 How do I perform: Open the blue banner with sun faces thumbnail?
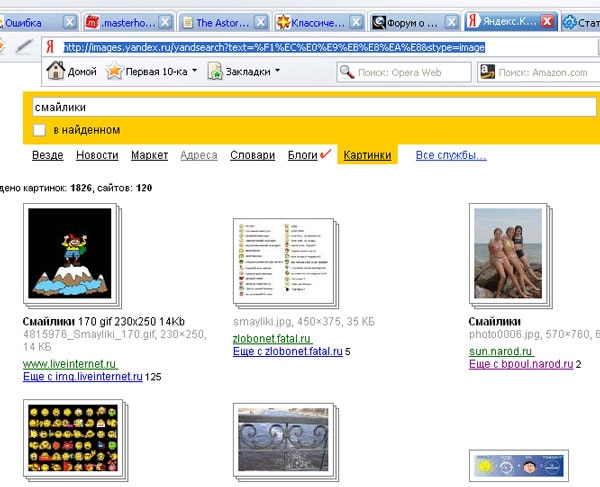[x=519, y=466]
